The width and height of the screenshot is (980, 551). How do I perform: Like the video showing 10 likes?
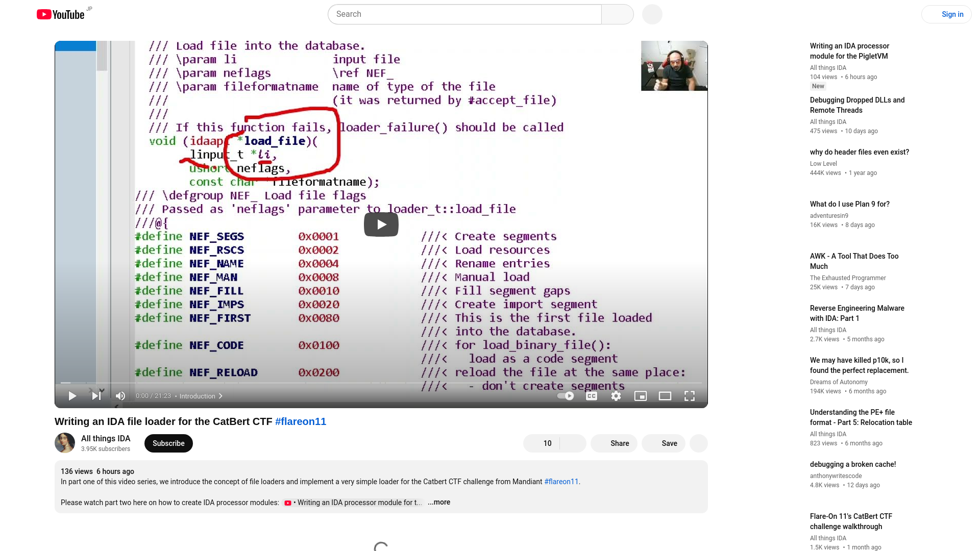click(x=542, y=443)
